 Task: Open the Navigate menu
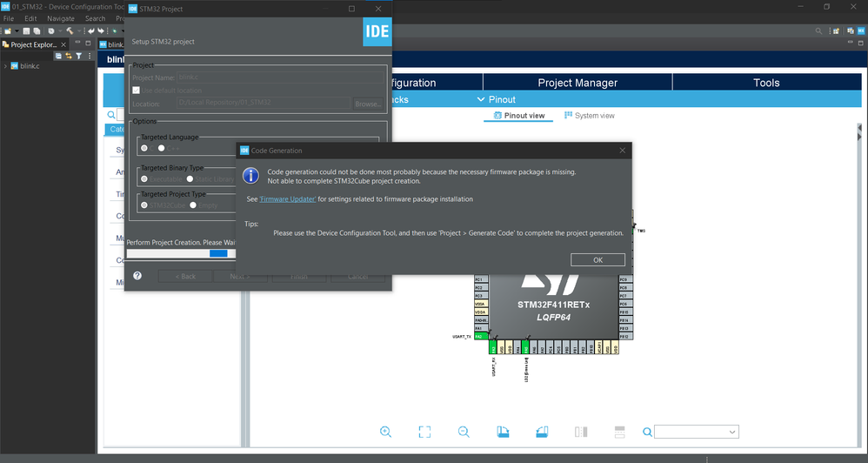click(x=60, y=18)
